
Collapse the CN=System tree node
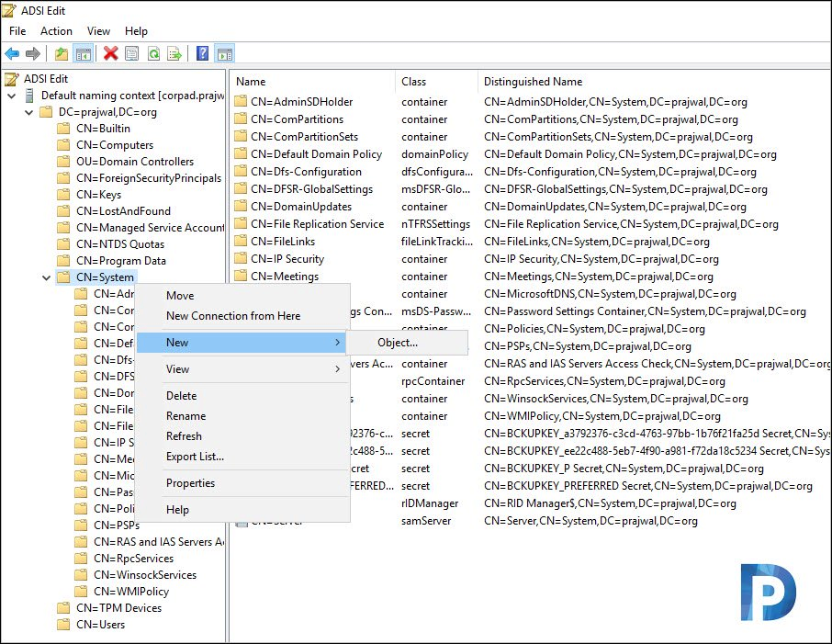[x=47, y=277]
